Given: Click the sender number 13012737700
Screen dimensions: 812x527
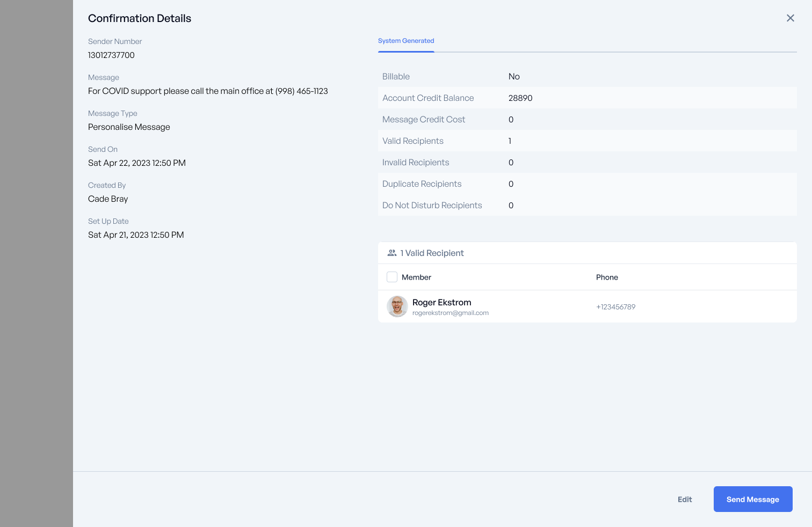Looking at the screenshot, I should pos(111,55).
